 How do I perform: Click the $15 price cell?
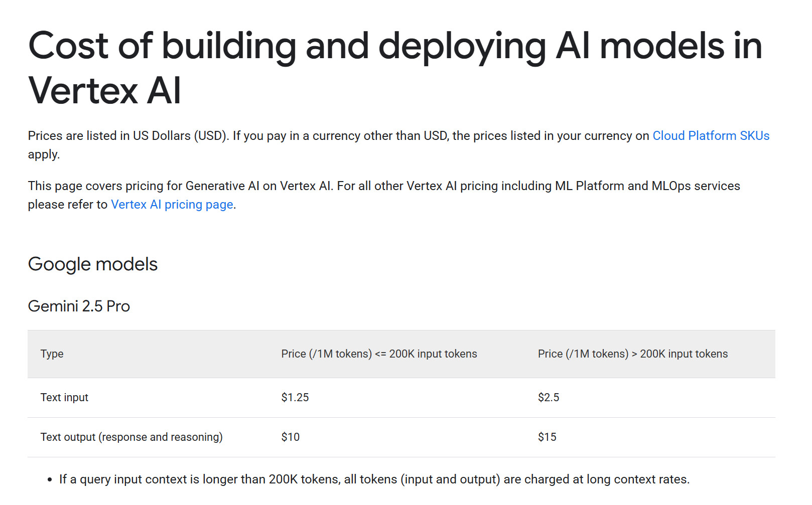547,437
